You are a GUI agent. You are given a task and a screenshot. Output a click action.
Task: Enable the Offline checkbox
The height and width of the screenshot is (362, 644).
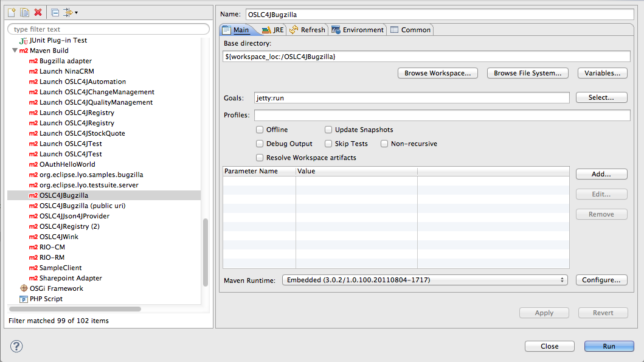click(260, 130)
